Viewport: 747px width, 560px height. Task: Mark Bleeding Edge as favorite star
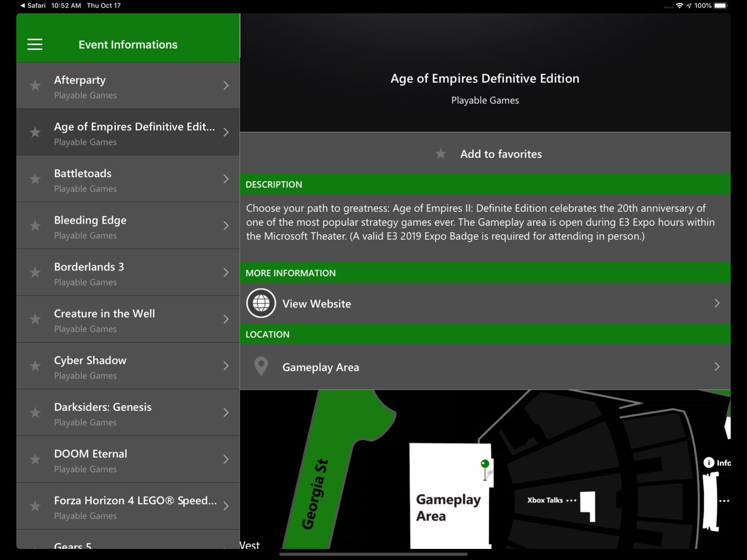35,226
